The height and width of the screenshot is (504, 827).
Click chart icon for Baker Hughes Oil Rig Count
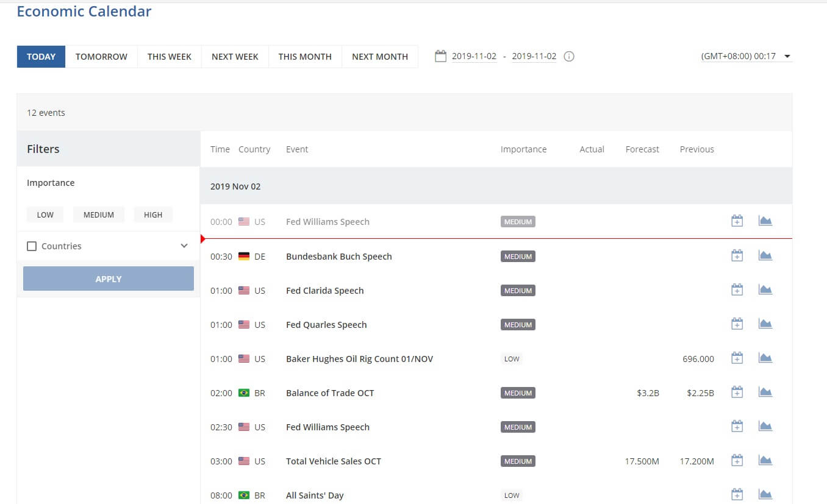click(765, 358)
